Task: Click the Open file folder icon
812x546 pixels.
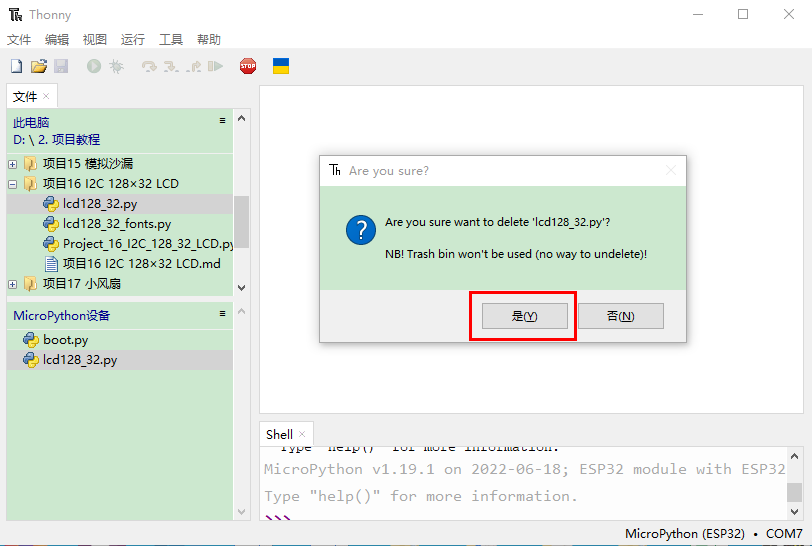Action: tap(39, 66)
